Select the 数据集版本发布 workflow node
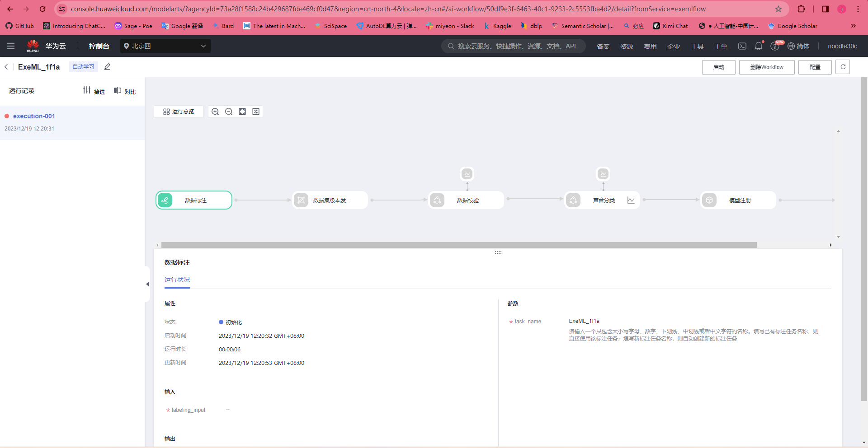 [x=330, y=200]
